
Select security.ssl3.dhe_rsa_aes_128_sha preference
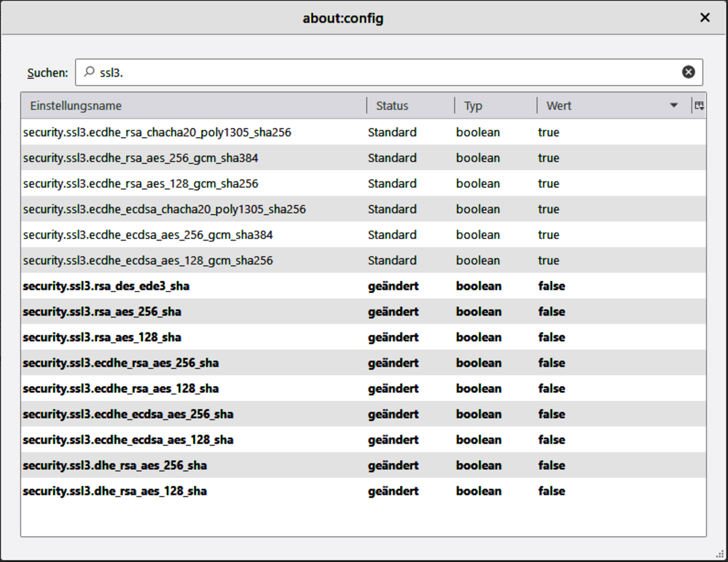363,490
